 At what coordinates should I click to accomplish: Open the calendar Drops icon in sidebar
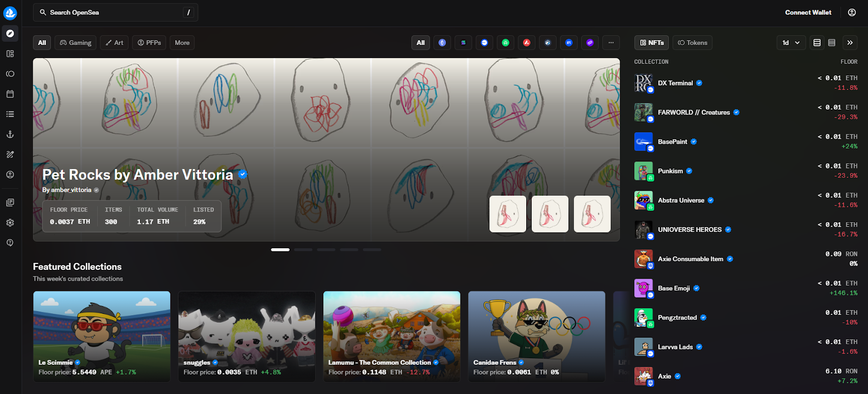[x=10, y=94]
